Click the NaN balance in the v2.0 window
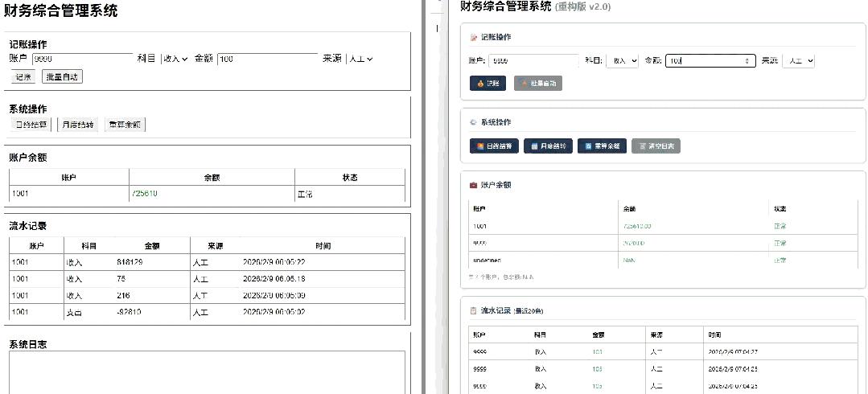Image resolution: width=868 pixels, height=394 pixels. (x=629, y=260)
